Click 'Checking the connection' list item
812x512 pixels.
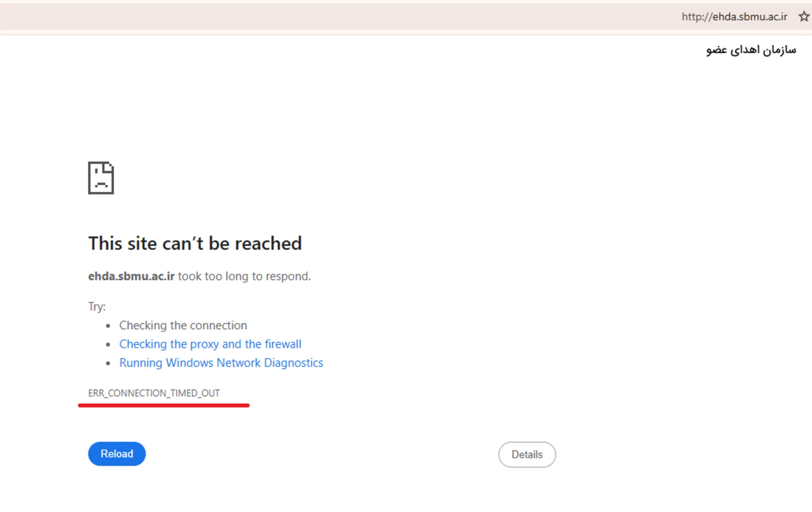pos(183,325)
